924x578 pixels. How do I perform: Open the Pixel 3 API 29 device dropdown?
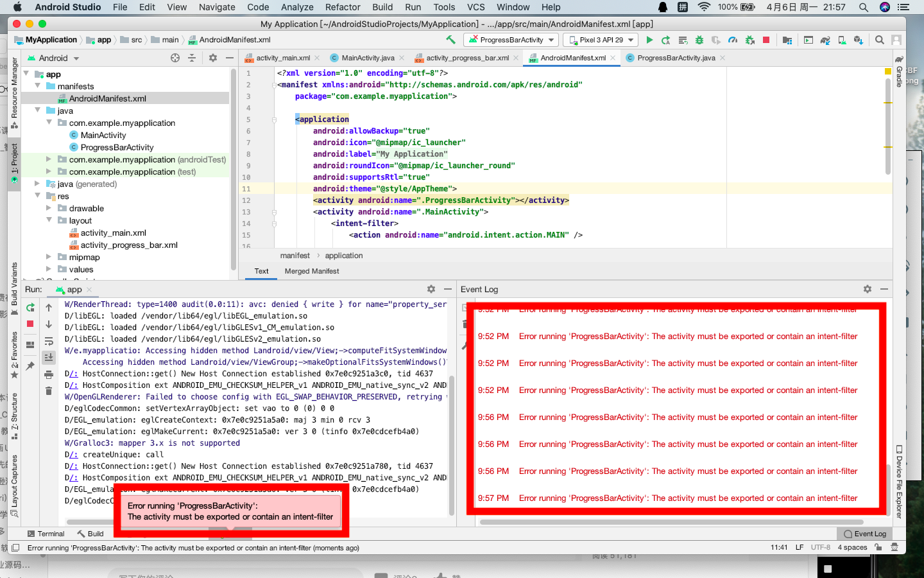[x=600, y=40]
